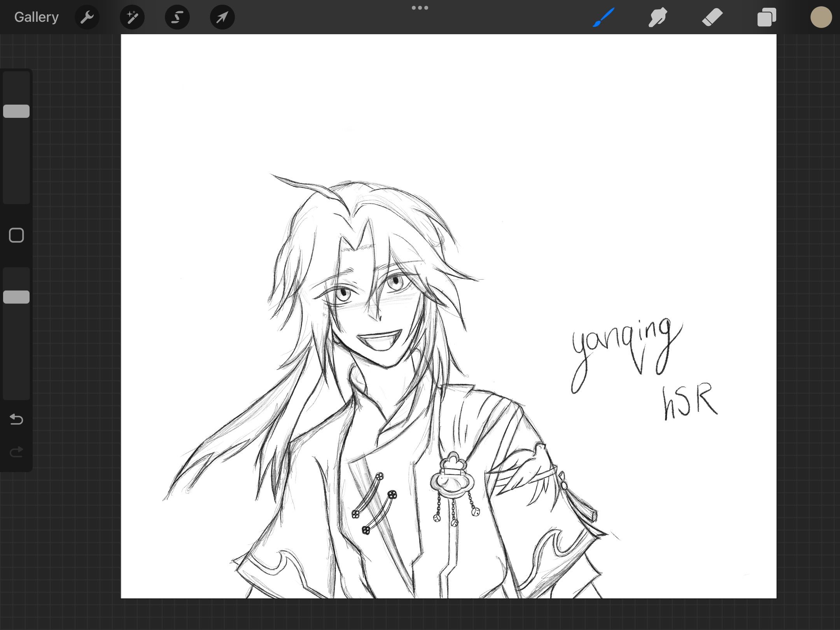This screenshot has height=630, width=840.
Task: Open the Actions wrench menu
Action: 87,17
